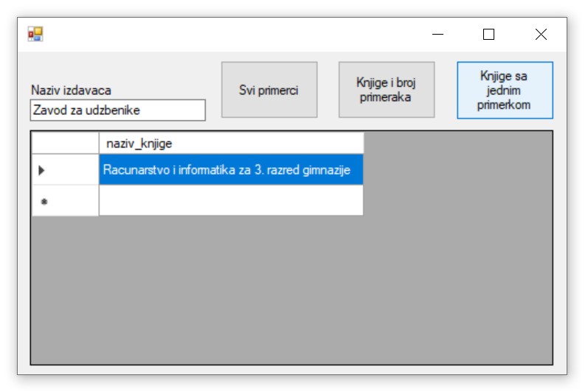Select the Racunarstvo i informatika cell
This screenshot has height=392, width=588.
[231, 169]
